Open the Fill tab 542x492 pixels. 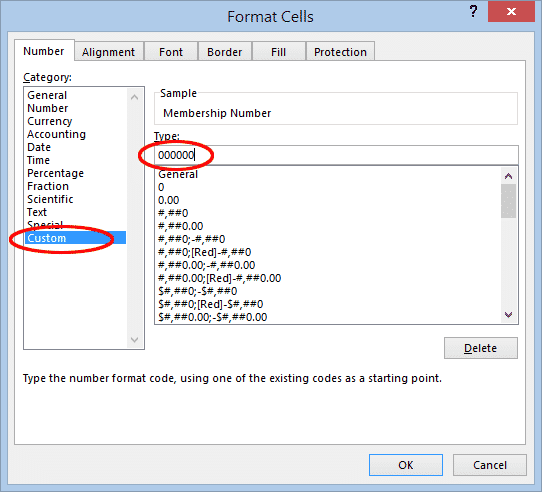[279, 52]
